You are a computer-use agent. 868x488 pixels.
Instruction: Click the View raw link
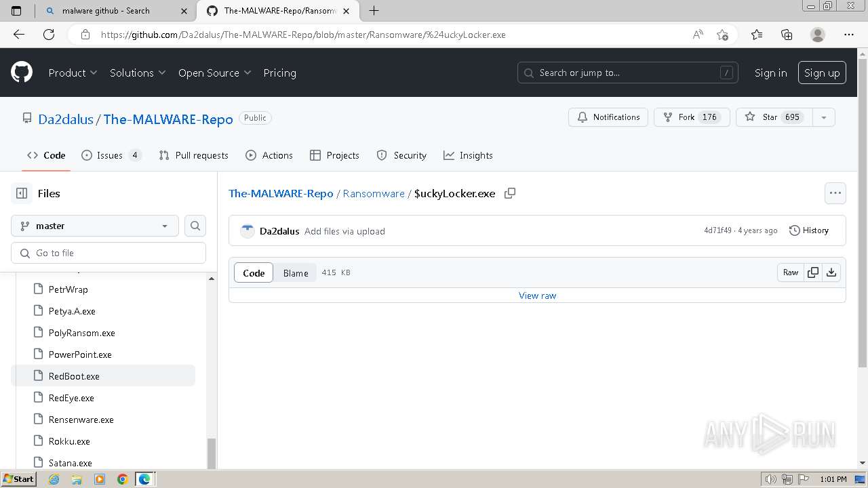[x=537, y=296]
